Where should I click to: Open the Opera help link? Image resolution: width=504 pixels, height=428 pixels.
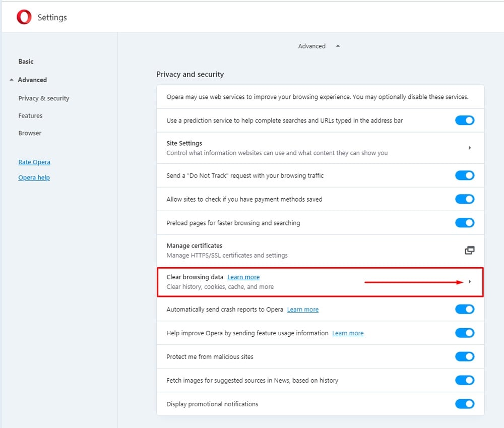point(34,177)
